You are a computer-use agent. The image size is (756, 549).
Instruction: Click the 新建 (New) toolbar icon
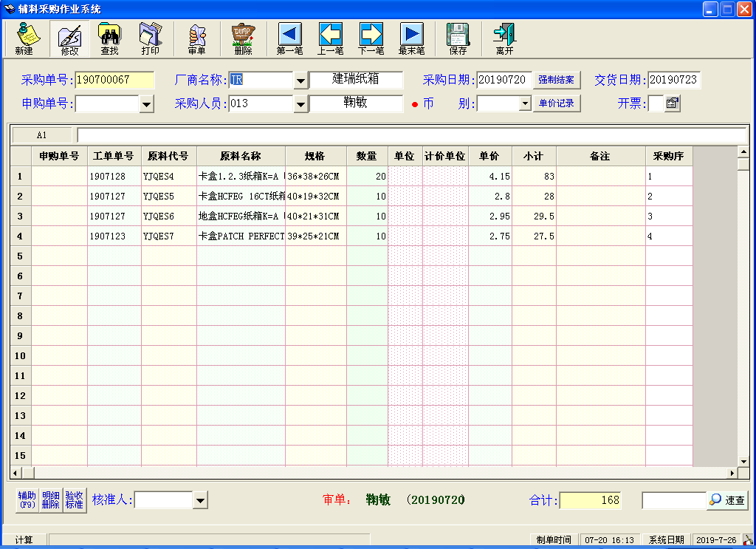24,38
